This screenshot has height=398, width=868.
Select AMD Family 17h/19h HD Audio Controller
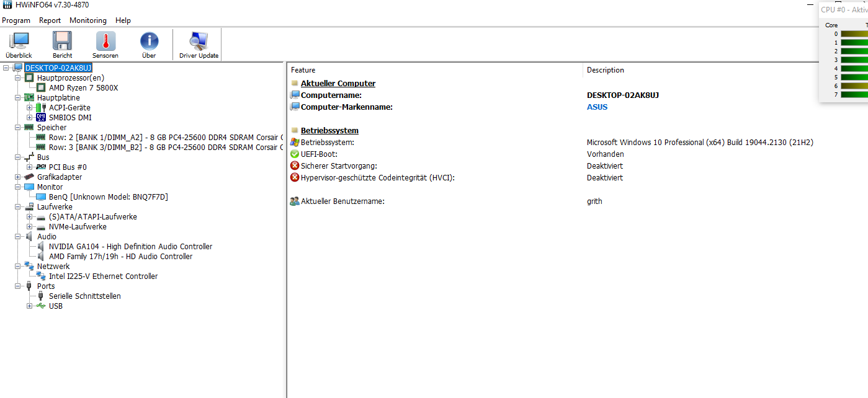(120, 256)
